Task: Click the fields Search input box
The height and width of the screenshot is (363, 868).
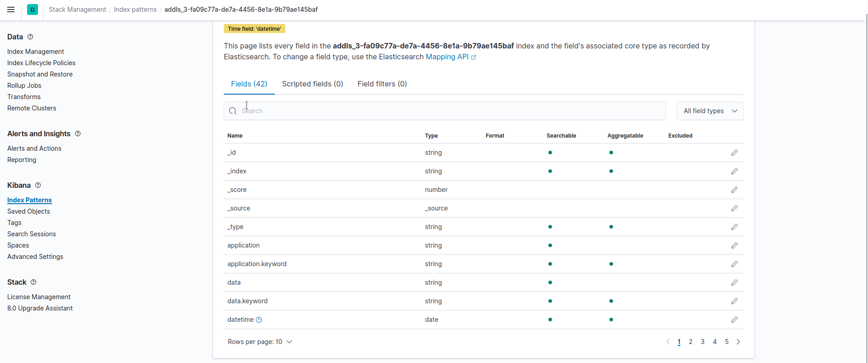Action: pyautogui.click(x=448, y=111)
